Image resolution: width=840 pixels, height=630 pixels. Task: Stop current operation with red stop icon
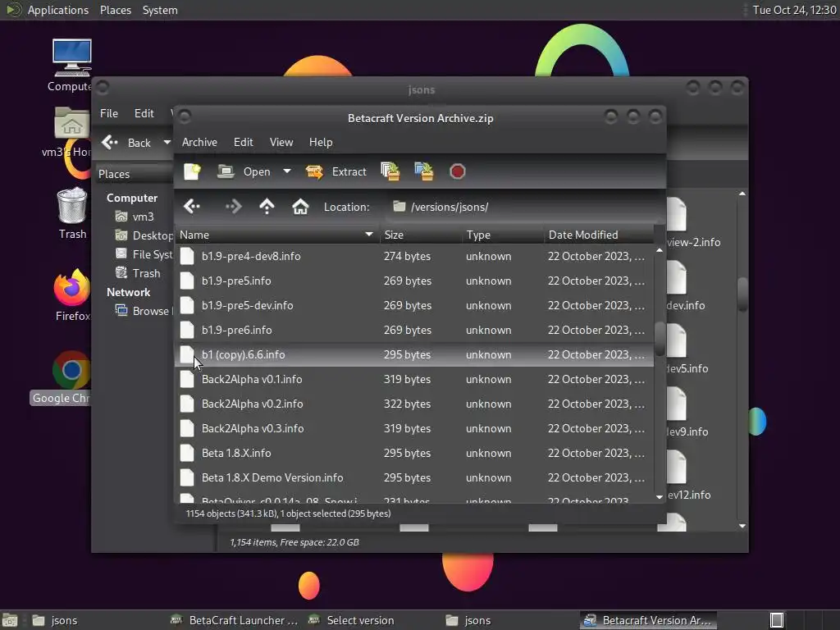(x=458, y=171)
